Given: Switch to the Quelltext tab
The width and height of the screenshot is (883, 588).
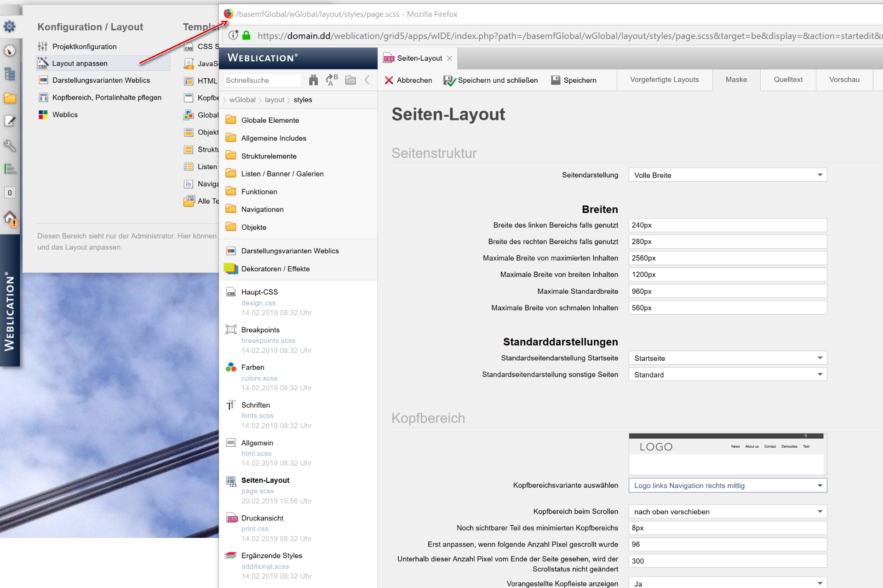Looking at the screenshot, I should [x=788, y=80].
